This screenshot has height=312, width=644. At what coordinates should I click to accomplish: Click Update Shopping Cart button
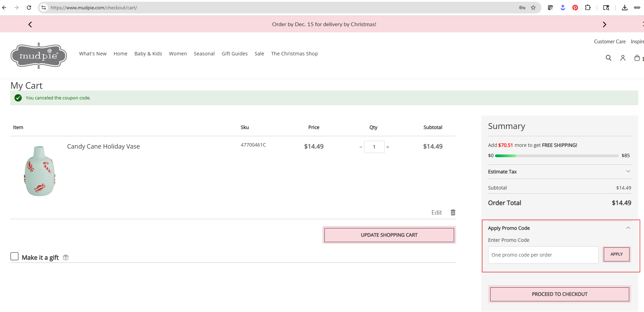point(389,235)
